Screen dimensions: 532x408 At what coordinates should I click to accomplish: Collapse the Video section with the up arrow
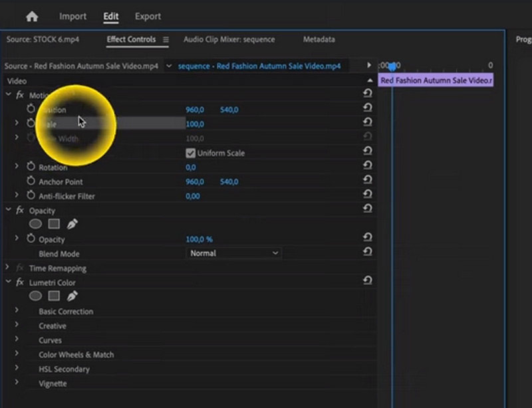coord(370,80)
